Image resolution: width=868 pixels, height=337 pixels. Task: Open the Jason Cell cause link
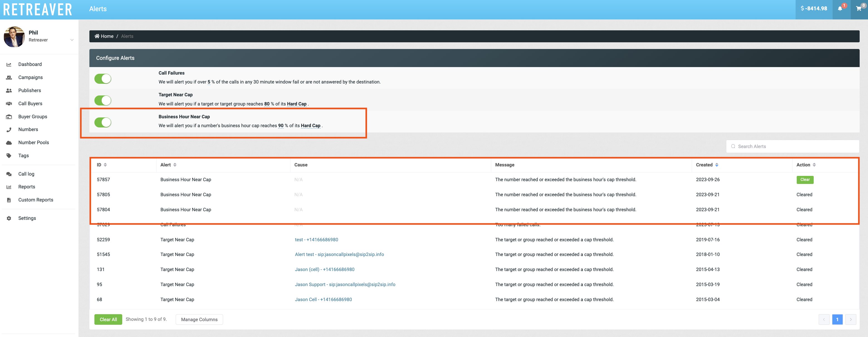click(323, 300)
